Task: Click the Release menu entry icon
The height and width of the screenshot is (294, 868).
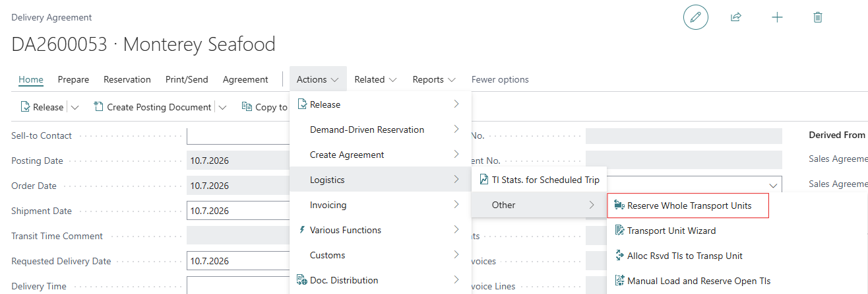Action: 302,104
